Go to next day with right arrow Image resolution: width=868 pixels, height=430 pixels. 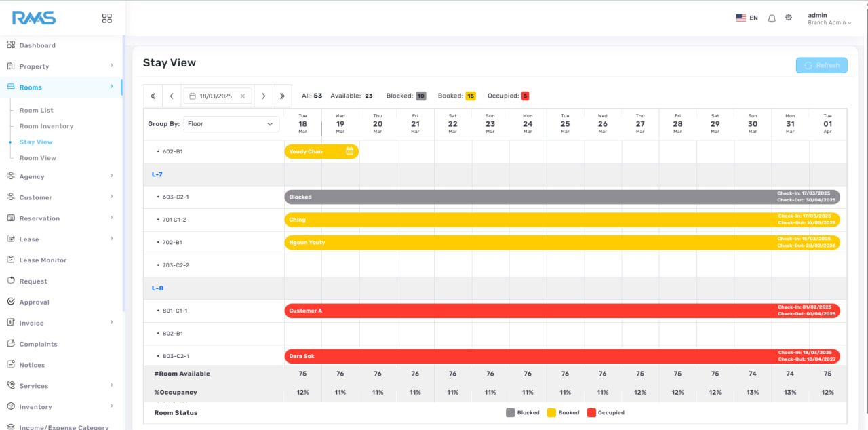click(x=264, y=96)
